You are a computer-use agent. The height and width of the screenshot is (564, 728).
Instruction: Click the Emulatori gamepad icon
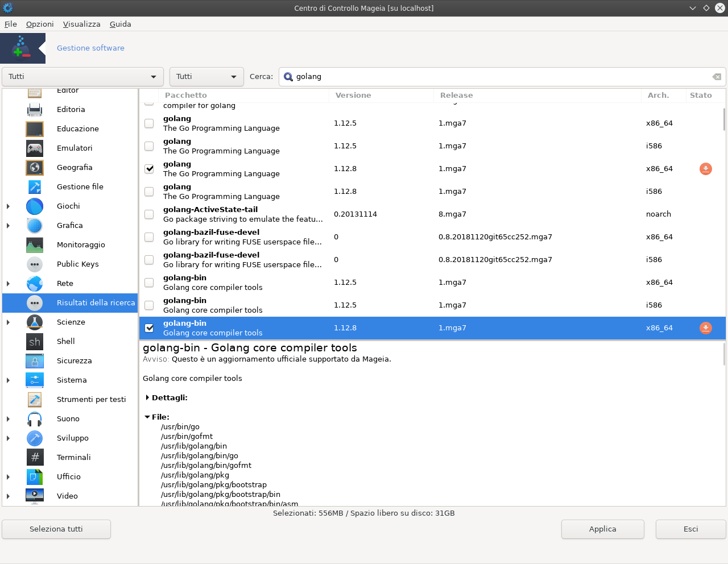click(35, 148)
